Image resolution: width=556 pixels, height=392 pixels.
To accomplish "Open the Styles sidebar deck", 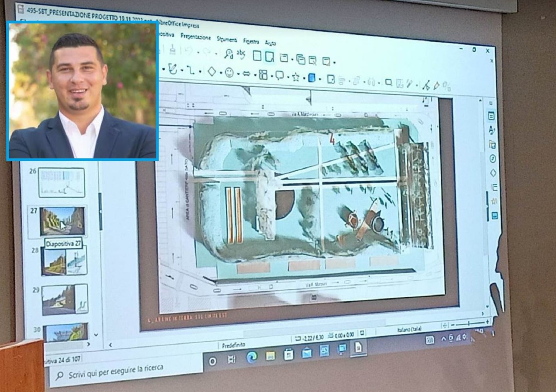I will (492, 130).
